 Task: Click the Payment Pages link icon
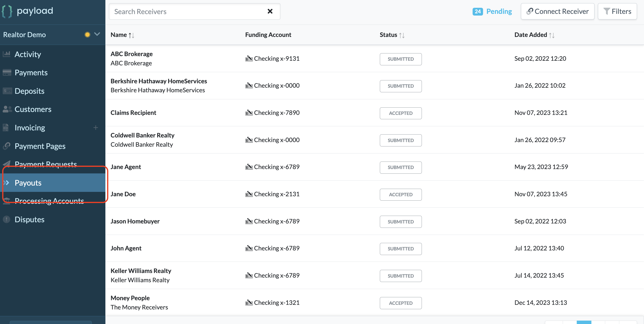(x=7, y=146)
